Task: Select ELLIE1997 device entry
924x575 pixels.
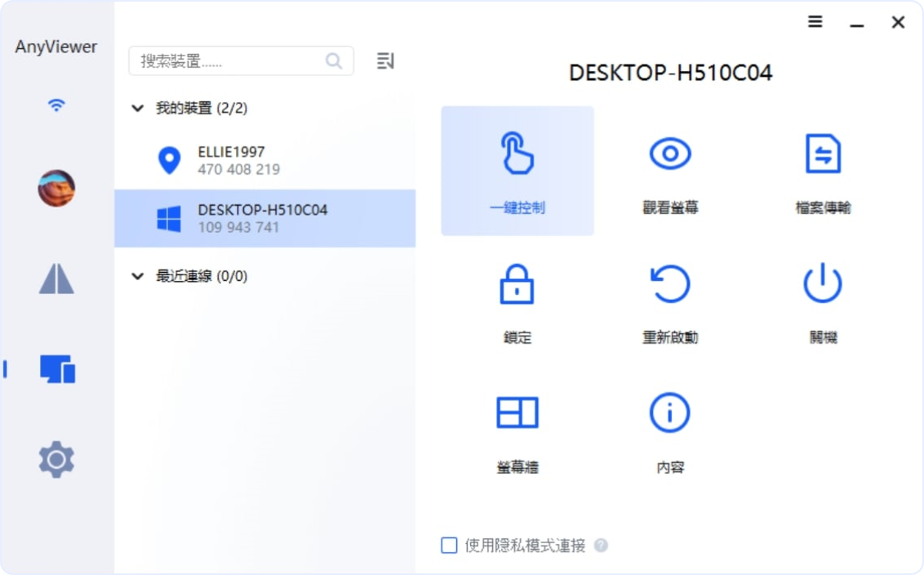Action: (x=265, y=160)
